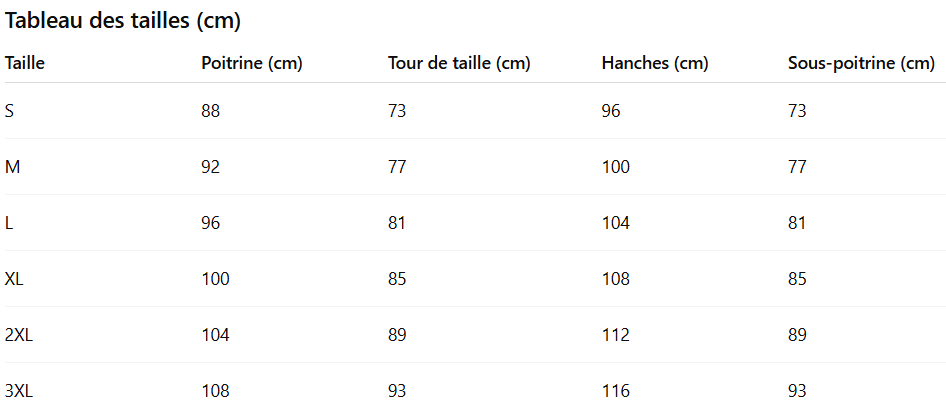This screenshot has width=946, height=412.
Task: Click hips value 100 in the M row
Action: 615,167
